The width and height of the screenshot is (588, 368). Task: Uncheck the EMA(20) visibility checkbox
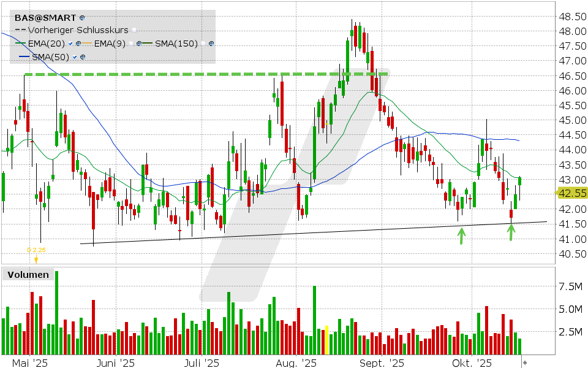(72, 44)
